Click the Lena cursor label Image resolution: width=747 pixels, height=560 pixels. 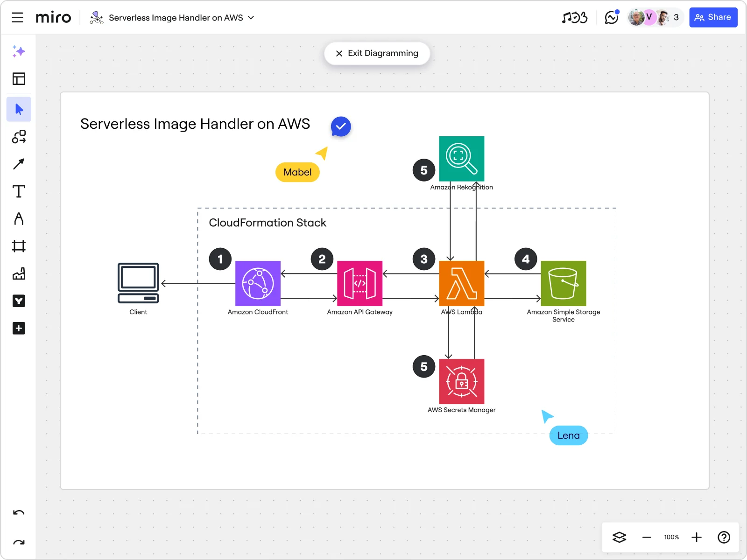coord(569,435)
